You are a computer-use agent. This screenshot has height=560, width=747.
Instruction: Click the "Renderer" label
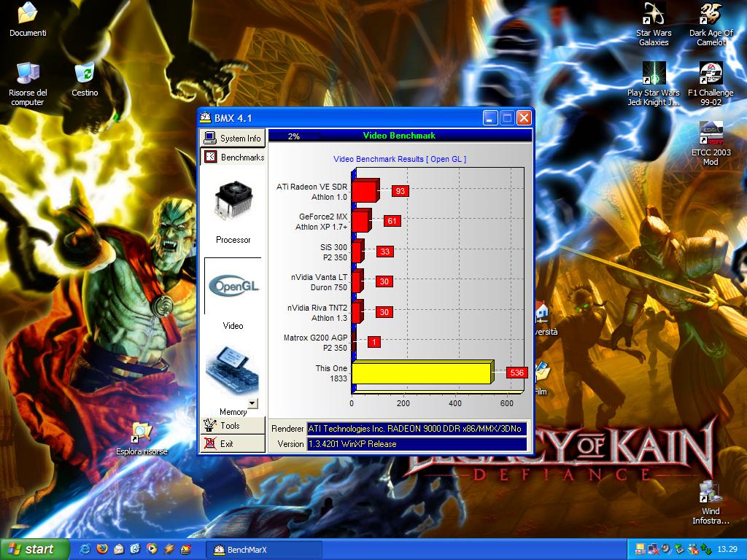tap(287, 429)
